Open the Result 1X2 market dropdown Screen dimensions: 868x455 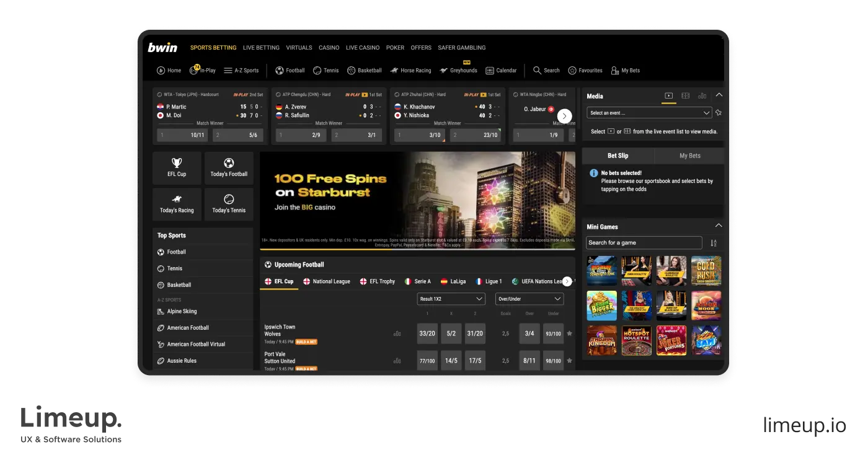pos(451,298)
